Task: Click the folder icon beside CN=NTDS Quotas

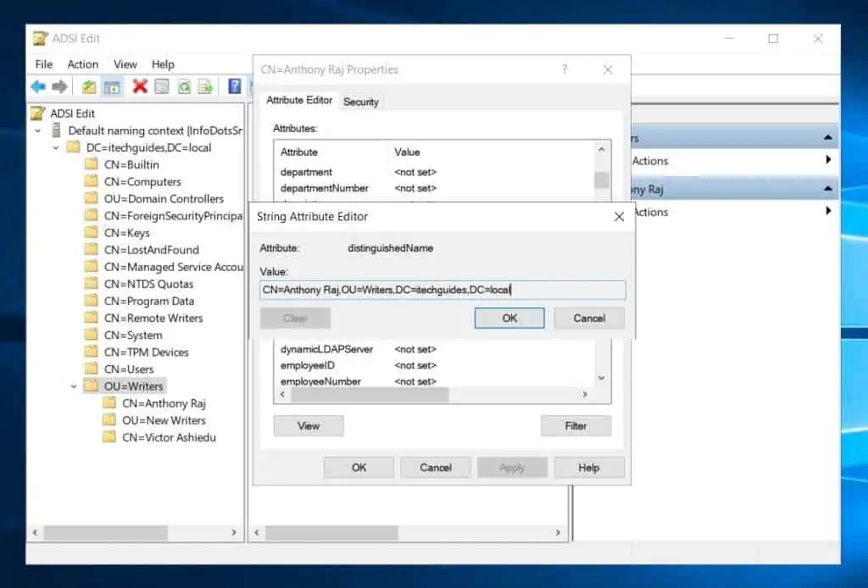Action: (x=92, y=284)
